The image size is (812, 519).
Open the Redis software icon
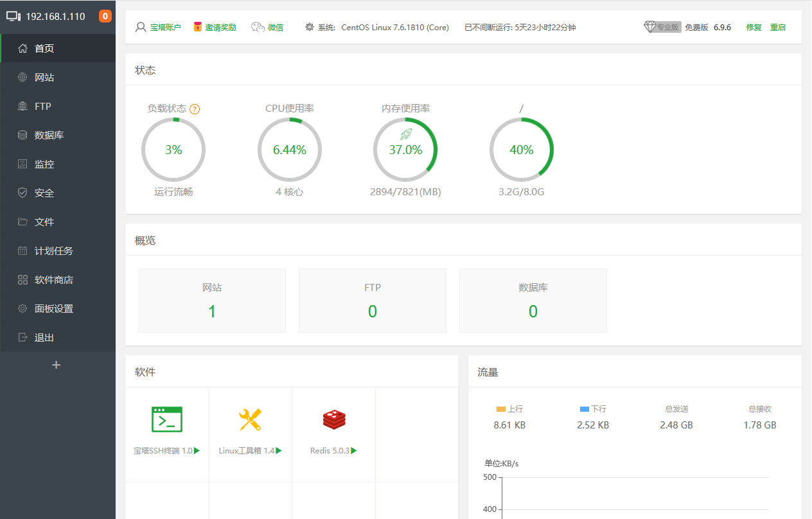pos(334,419)
